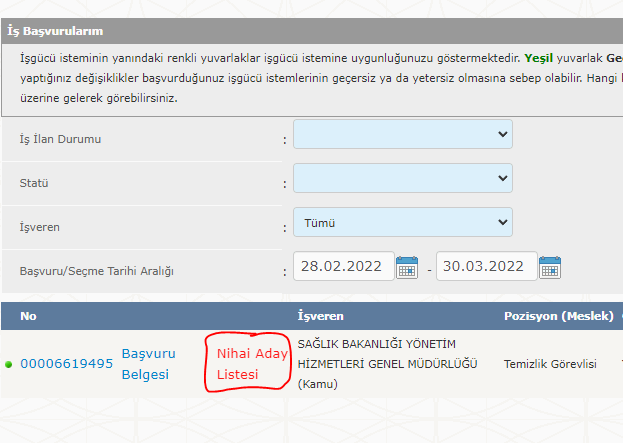
Task: Click İşveren column header in table
Action: click(321, 316)
